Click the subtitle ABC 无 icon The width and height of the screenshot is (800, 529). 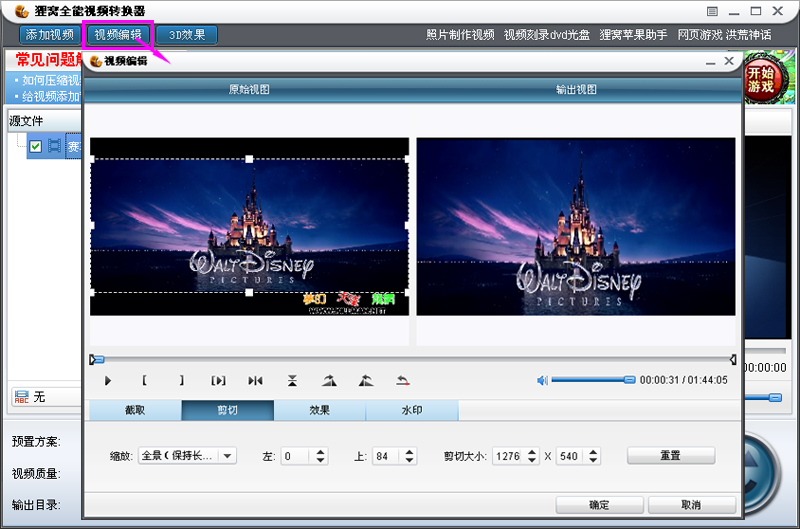coord(22,397)
